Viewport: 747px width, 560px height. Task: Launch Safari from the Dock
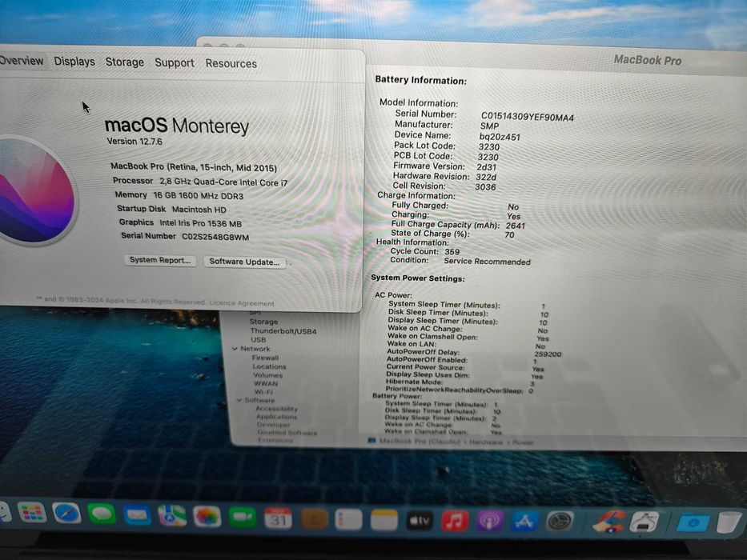point(66,514)
